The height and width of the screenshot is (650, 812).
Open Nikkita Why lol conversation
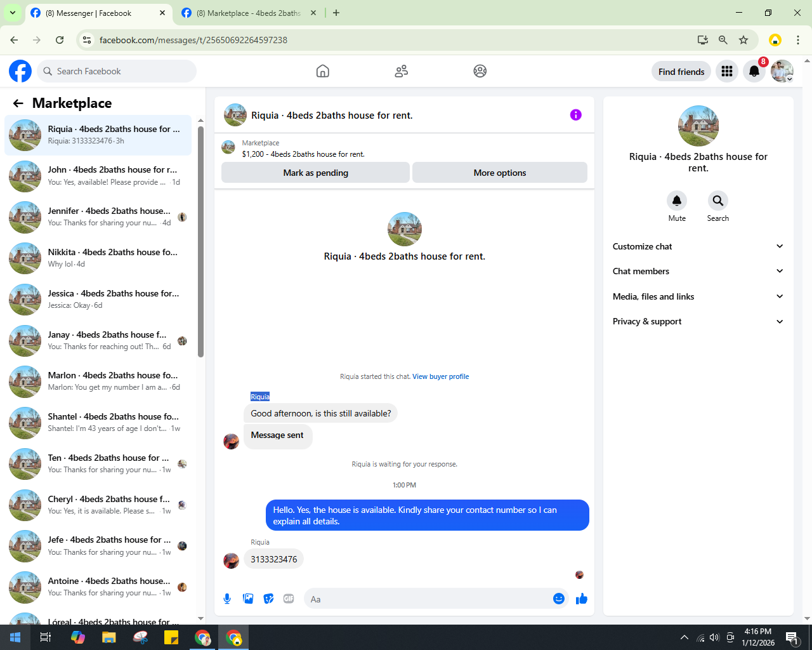pyautogui.click(x=98, y=258)
